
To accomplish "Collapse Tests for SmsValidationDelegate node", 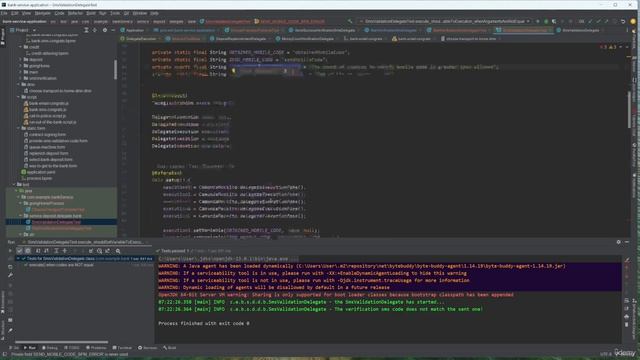I will [x=18, y=258].
